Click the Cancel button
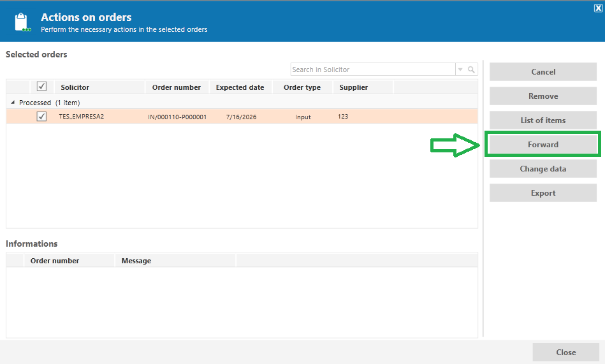Image resolution: width=605 pixels, height=364 pixels. (x=543, y=72)
